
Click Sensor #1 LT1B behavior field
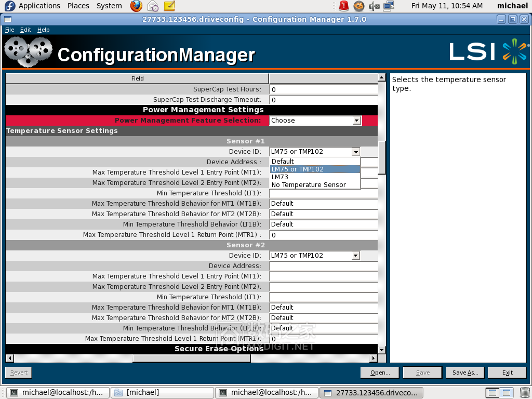324,224
